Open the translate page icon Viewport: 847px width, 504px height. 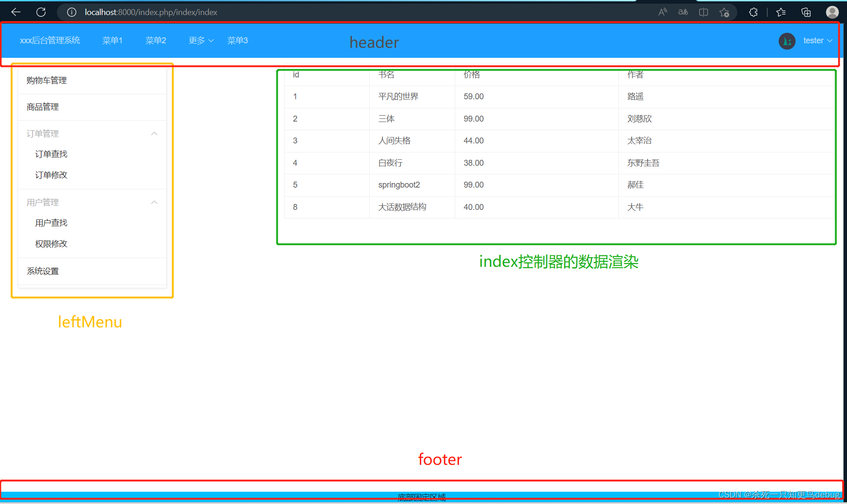tap(683, 12)
